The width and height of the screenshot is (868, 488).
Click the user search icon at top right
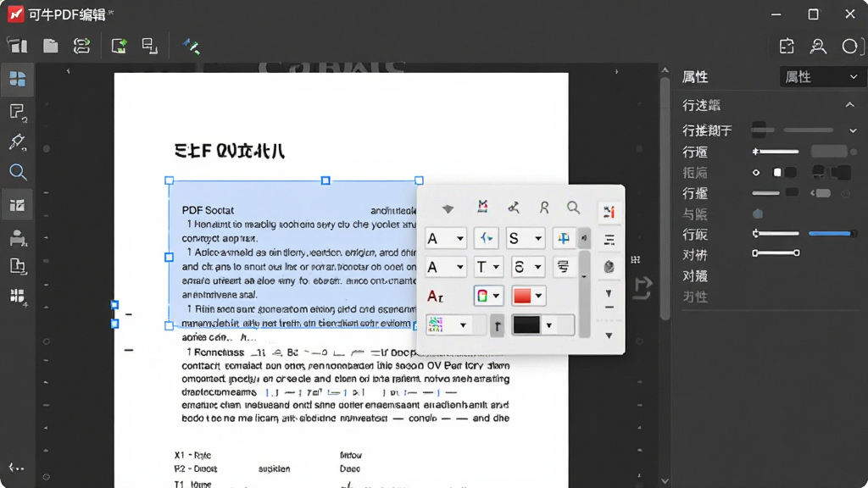click(818, 47)
